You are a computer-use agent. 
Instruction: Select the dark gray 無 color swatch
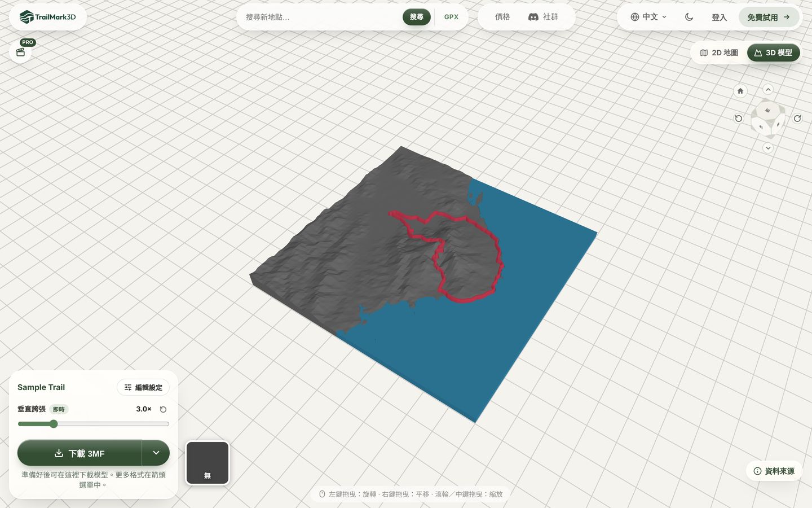coord(208,463)
